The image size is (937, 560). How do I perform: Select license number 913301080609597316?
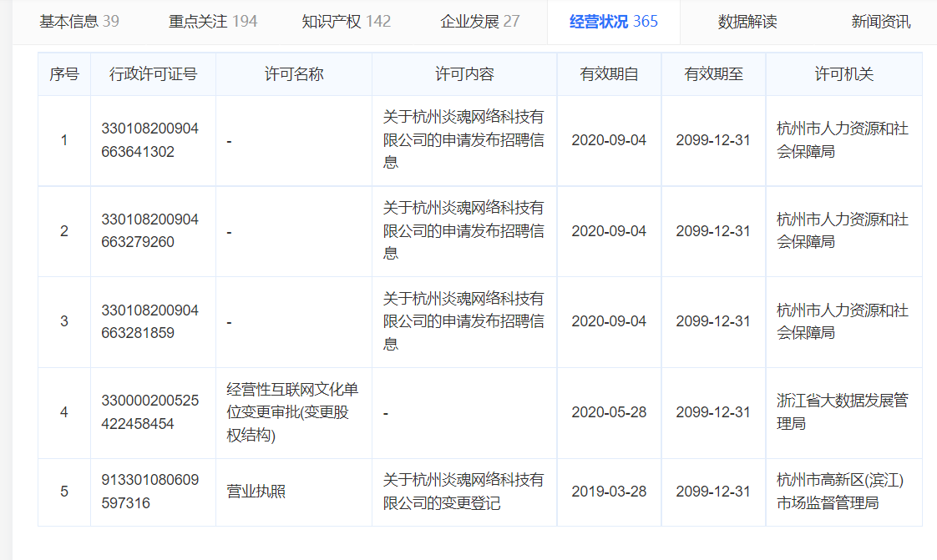(150, 492)
